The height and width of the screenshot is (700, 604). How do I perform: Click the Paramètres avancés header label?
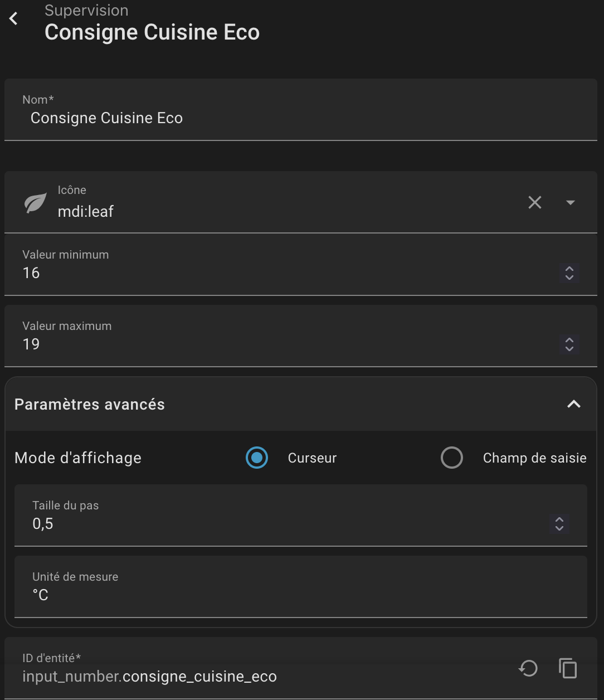[x=90, y=404]
